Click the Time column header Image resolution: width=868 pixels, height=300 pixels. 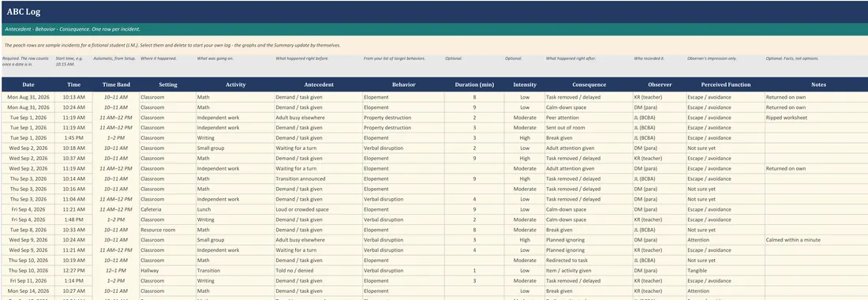click(73, 84)
